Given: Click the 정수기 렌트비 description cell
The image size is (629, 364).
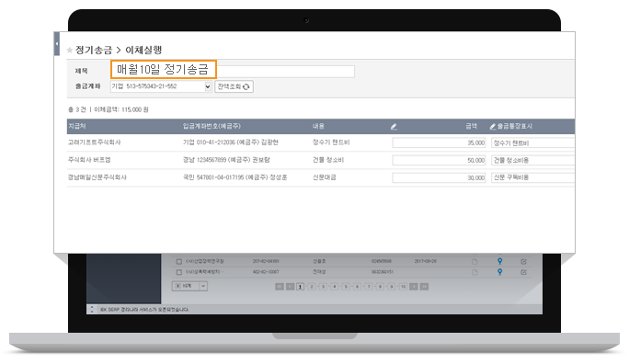Looking at the screenshot, I should pyautogui.click(x=331, y=142).
